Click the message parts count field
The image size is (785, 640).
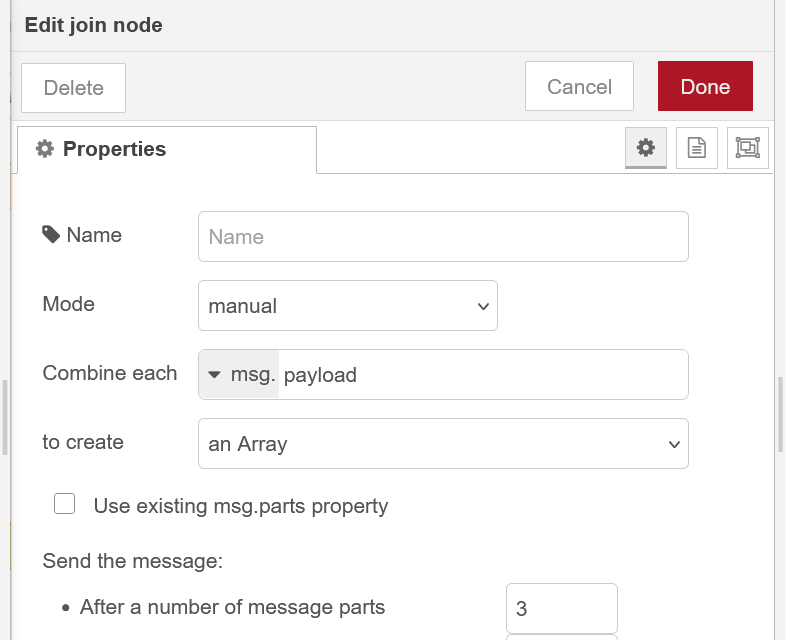point(561,608)
